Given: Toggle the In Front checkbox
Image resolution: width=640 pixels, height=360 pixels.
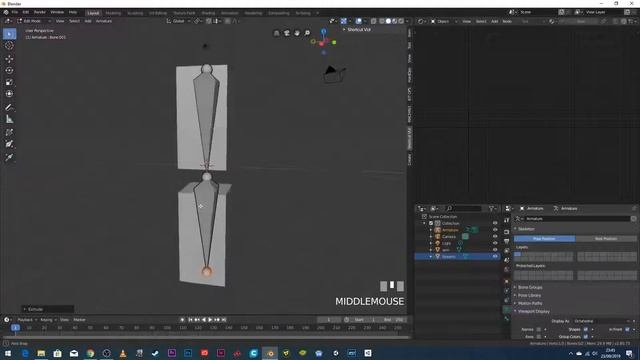Looking at the screenshot, I should pyautogui.click(x=627, y=329).
